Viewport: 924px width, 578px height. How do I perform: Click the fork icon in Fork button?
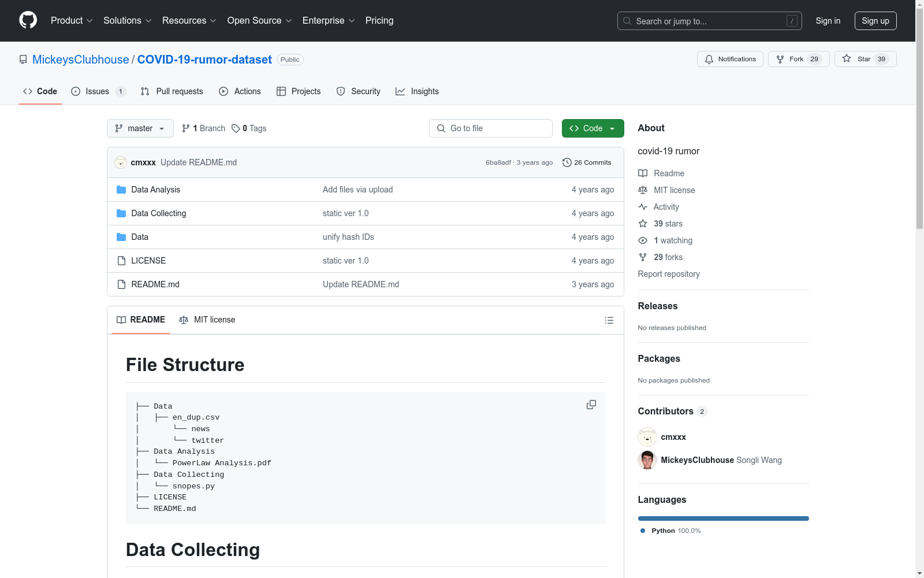pyautogui.click(x=780, y=59)
